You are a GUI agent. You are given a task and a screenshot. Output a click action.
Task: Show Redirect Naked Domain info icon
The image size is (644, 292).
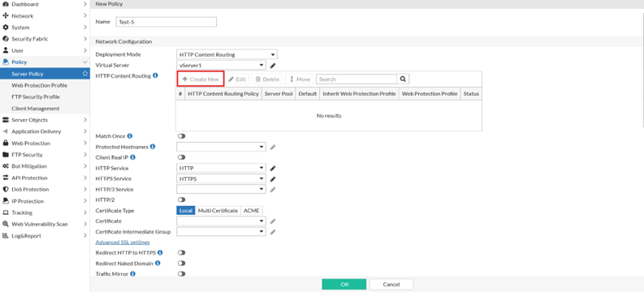pos(158,263)
